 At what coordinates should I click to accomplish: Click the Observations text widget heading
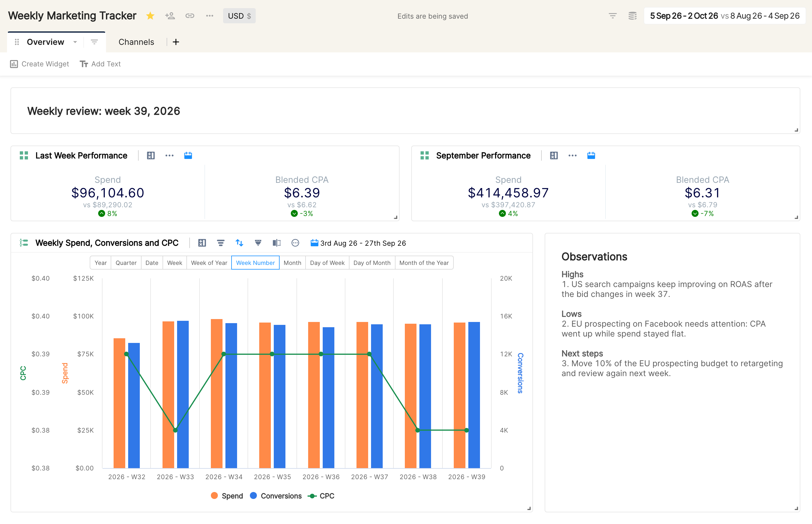594,256
